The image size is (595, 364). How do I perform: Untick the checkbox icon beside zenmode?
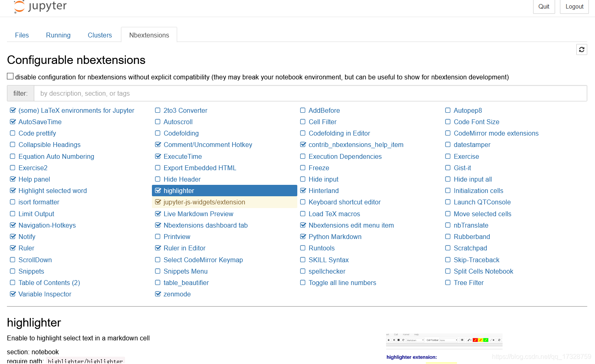tap(158, 294)
